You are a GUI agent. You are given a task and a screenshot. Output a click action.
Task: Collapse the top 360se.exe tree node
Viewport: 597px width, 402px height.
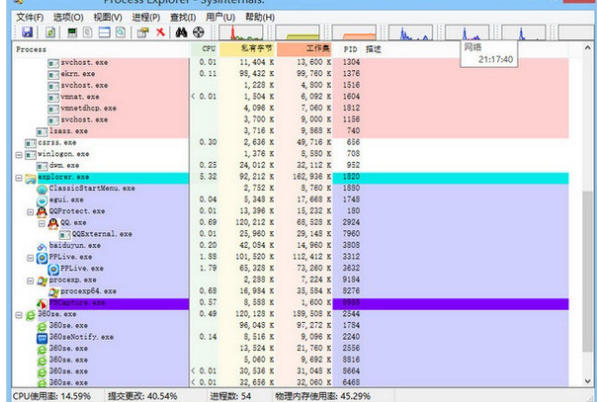[x=19, y=315]
